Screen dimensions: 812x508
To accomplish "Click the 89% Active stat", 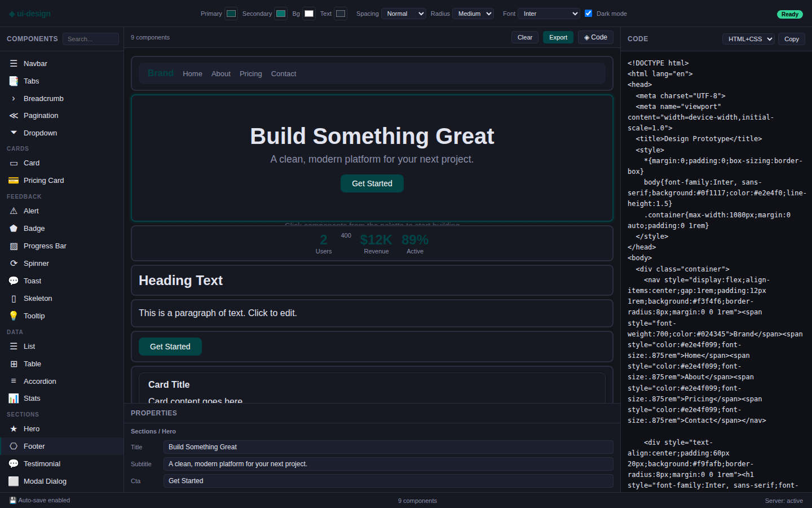I will 415,244.
